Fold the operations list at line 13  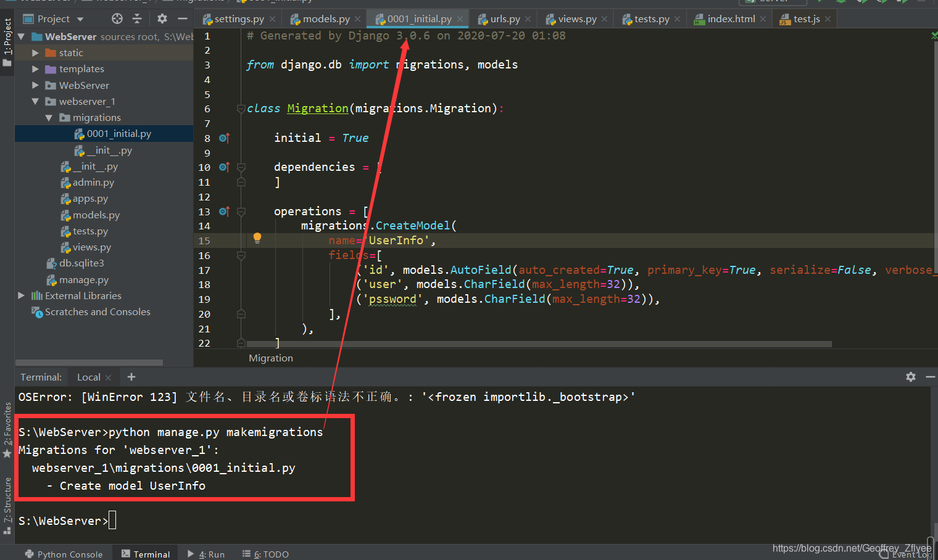coord(241,212)
